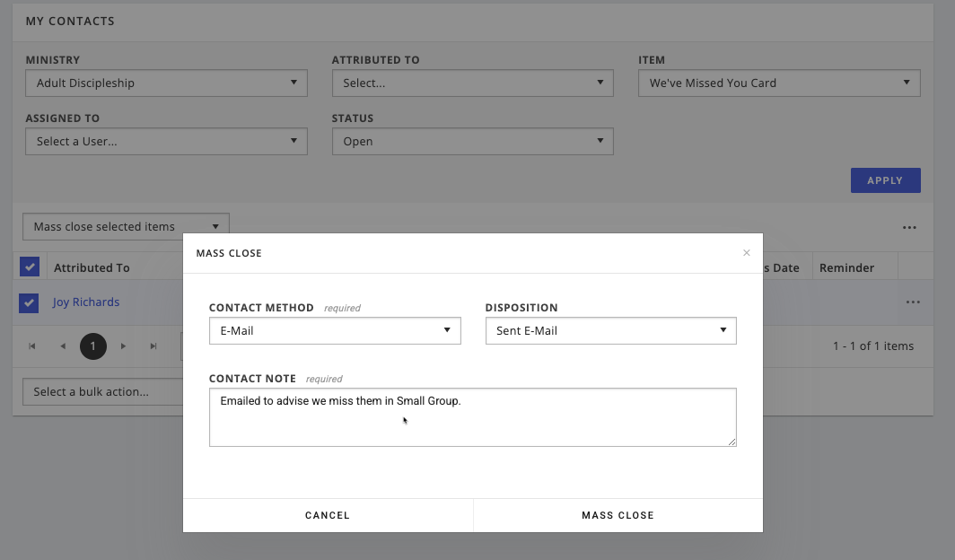Open the Joy Richards contact link
The image size is (955, 560).
click(x=86, y=302)
